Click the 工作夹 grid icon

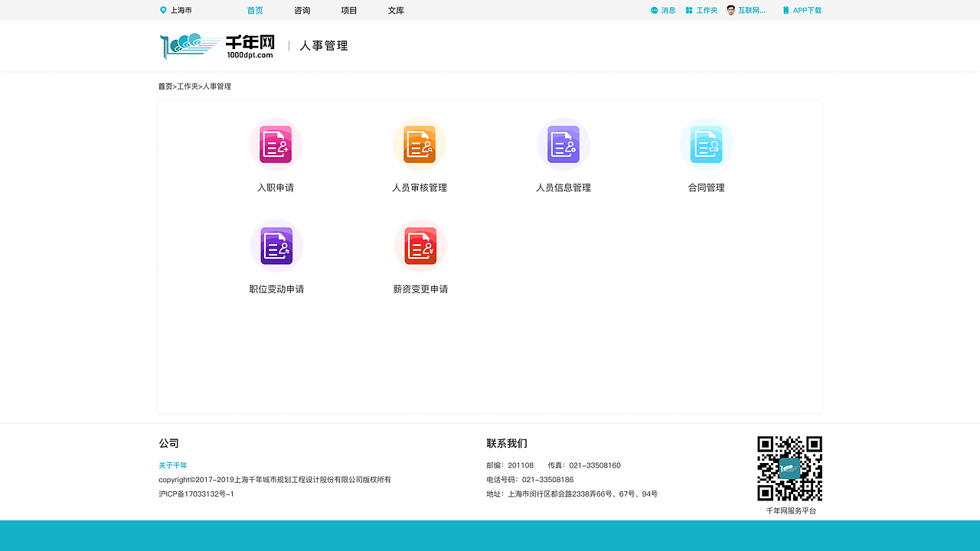point(689,11)
